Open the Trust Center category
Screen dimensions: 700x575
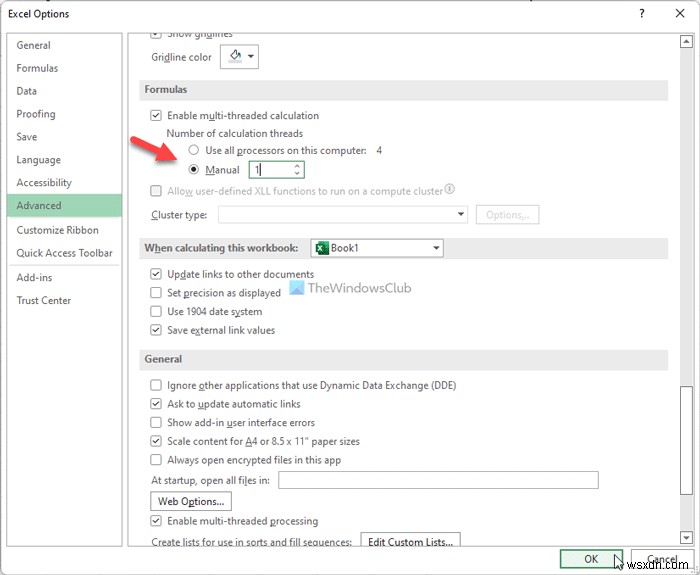pyautogui.click(x=64, y=300)
